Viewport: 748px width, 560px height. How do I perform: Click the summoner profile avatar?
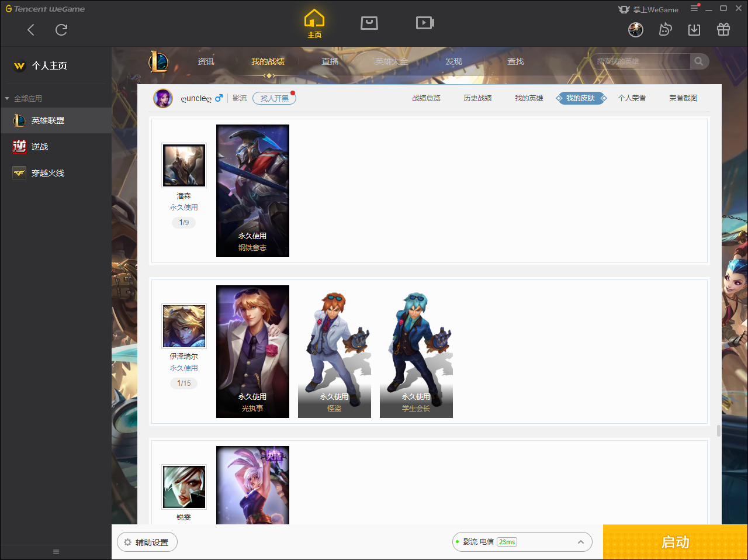coord(163,98)
